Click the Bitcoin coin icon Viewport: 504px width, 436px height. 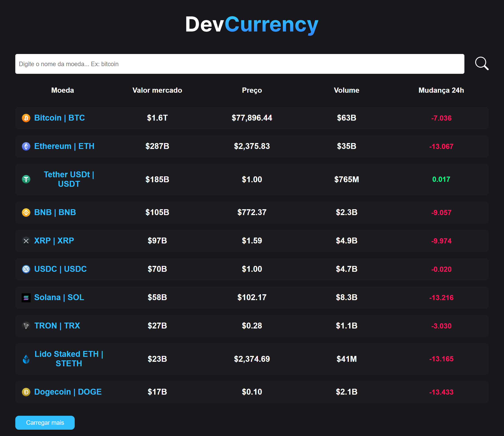26,118
